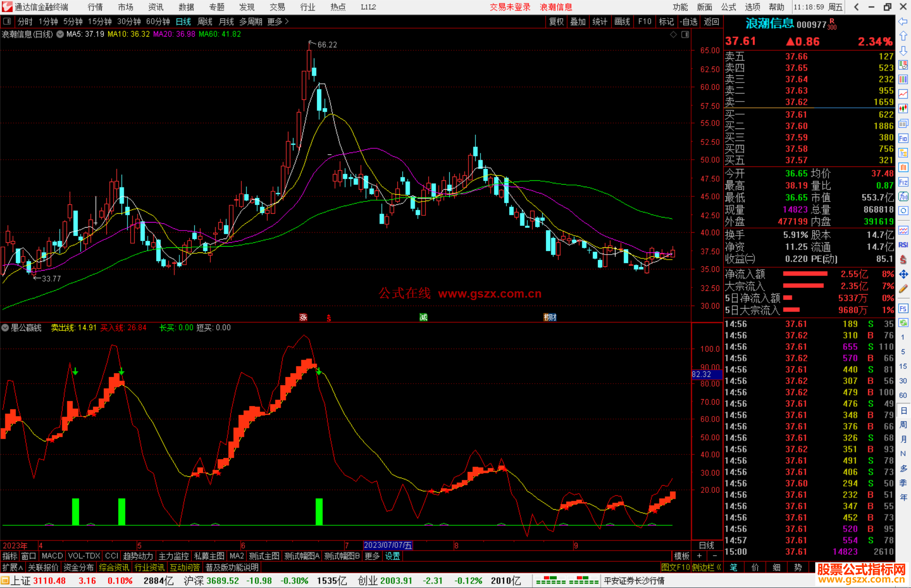Screen dimensions: 911x588
Task: Open the 发现 menu
Action: click(x=247, y=7)
